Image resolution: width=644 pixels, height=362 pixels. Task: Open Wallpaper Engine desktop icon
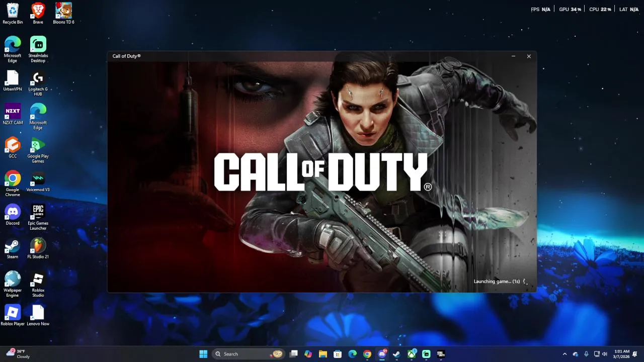pos(13,284)
